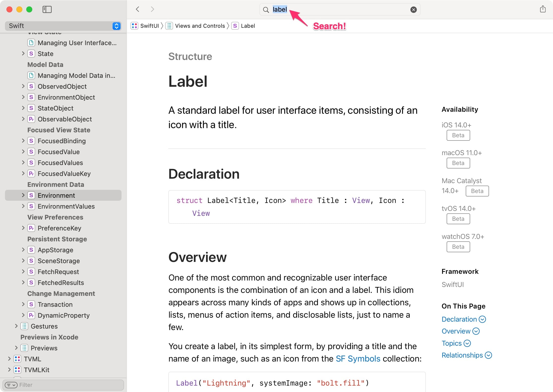Click the TVMLKit framework icon
Image resolution: width=553 pixels, height=392 pixels.
(x=17, y=370)
